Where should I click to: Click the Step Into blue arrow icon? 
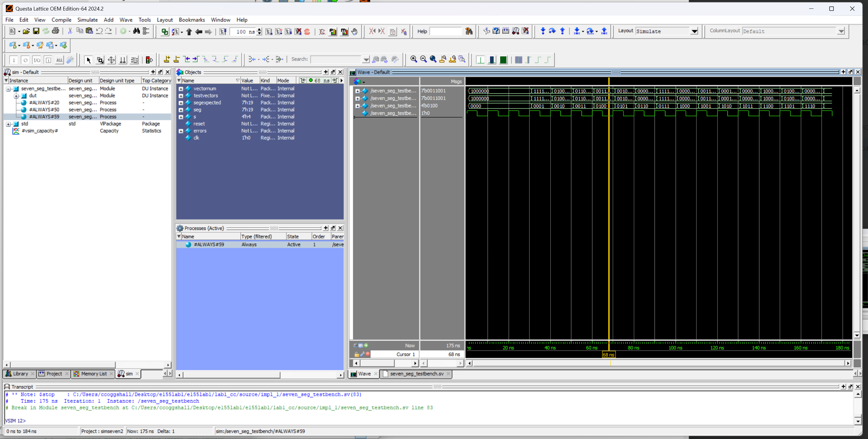542,31
